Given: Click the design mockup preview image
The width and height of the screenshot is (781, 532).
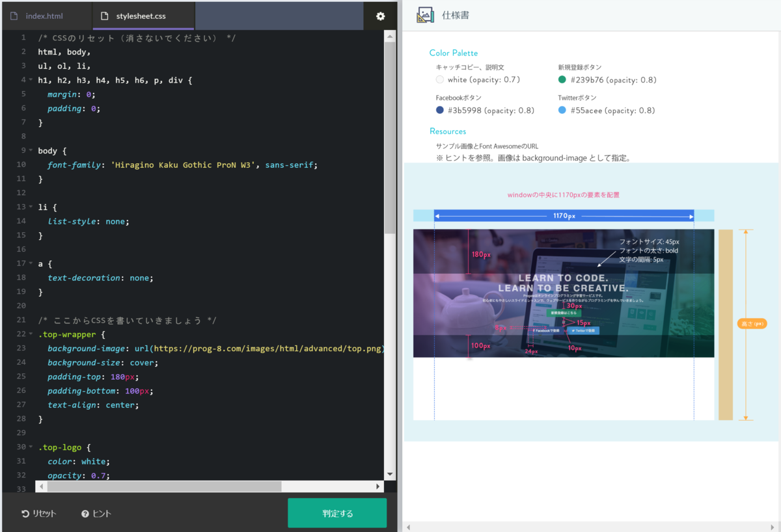Looking at the screenshot, I should 564,293.
